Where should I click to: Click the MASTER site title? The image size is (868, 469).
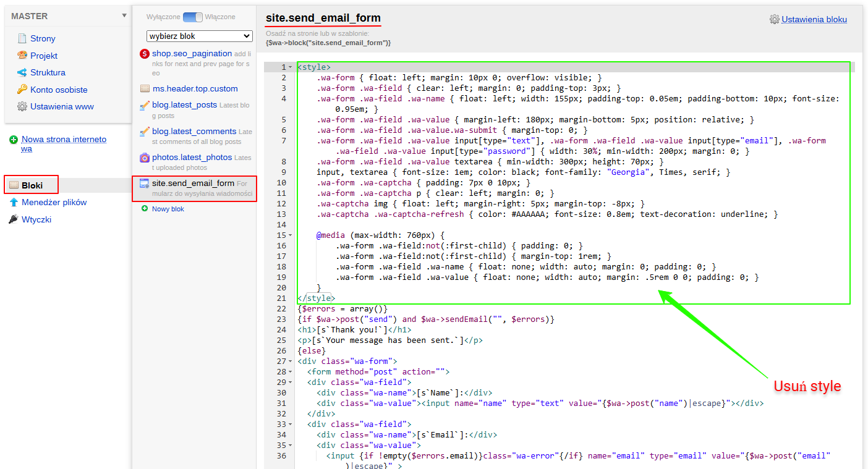[x=29, y=16]
